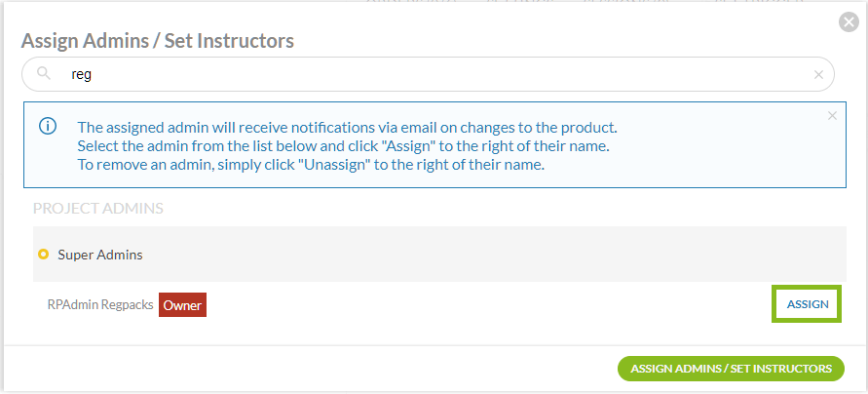Click the Project Admins section header
Viewport: 868px width, 394px height.
[x=97, y=209]
